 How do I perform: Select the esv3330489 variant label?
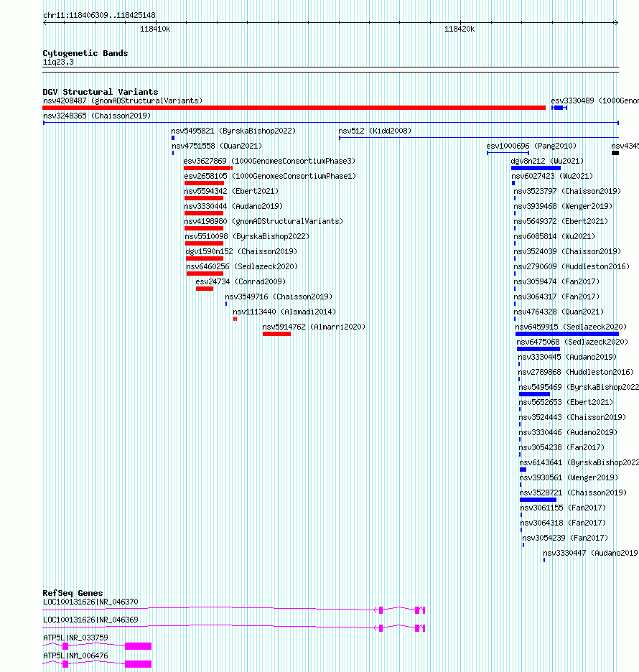pos(595,101)
